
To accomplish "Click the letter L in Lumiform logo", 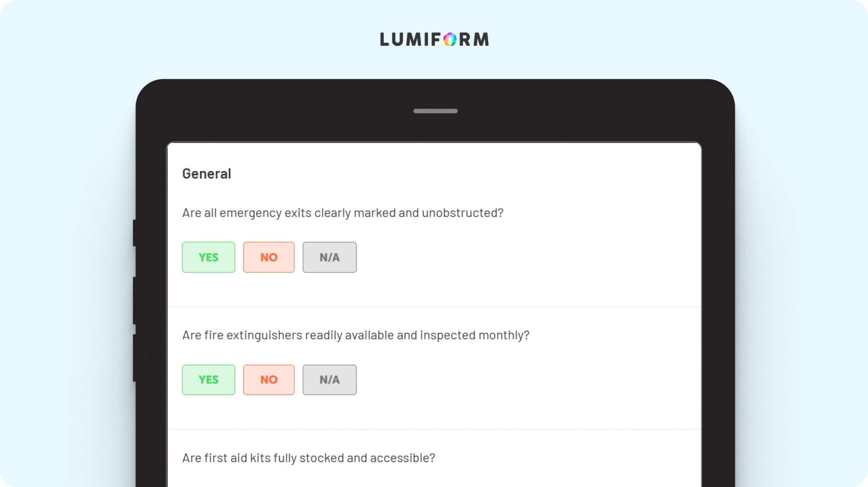I will [x=384, y=39].
